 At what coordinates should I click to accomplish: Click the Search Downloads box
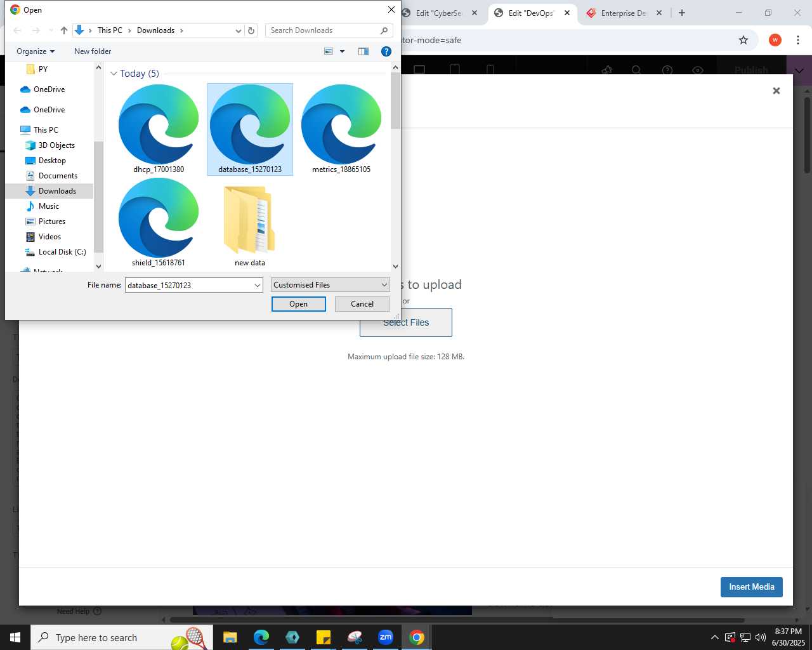pyautogui.click(x=329, y=30)
